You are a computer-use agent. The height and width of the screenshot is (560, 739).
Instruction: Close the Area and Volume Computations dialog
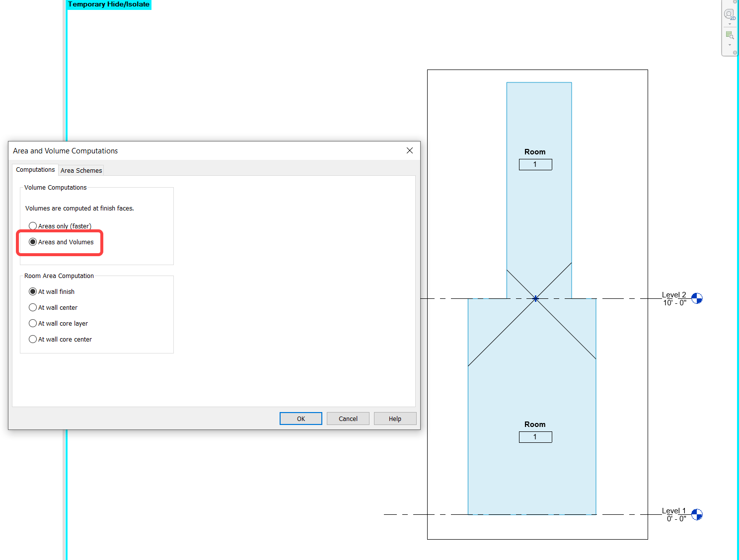(x=409, y=150)
